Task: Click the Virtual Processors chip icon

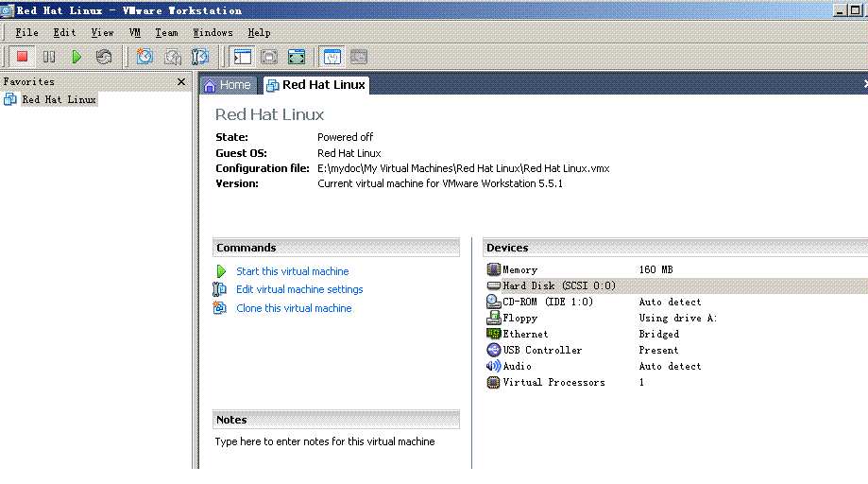Action: (x=493, y=382)
